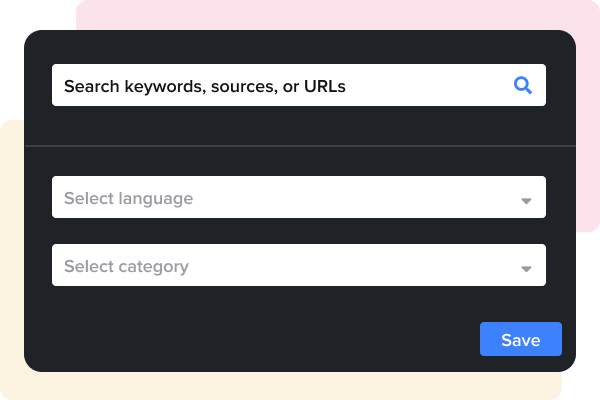This screenshot has width=600, height=400.
Task: Click the arrow in the category field
Action: click(526, 268)
